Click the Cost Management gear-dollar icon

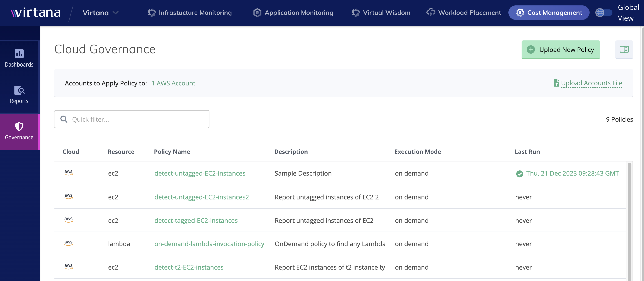tap(520, 13)
